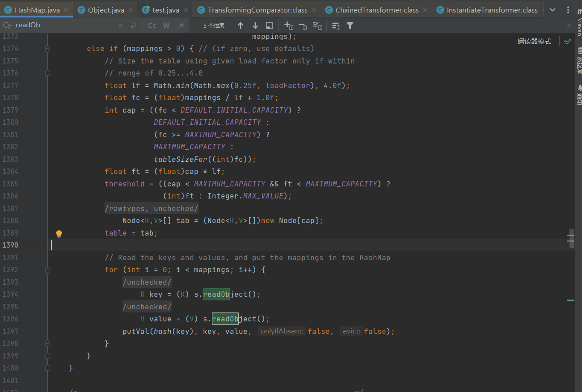The width and height of the screenshot is (582, 392).
Task: Close the find bar
Action: 569,26
